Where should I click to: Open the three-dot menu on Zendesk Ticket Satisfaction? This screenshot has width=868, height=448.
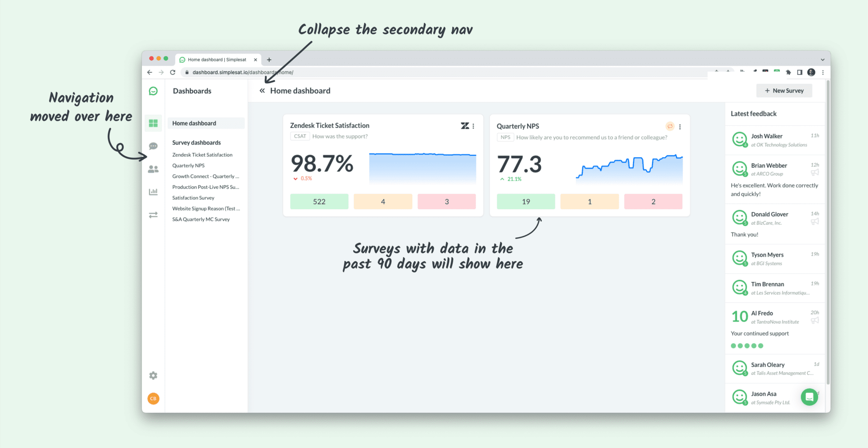tap(474, 126)
